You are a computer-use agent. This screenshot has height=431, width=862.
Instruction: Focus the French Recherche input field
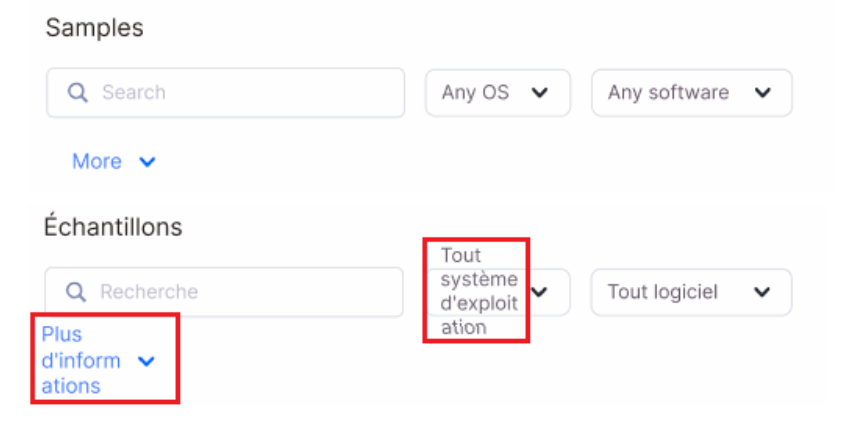click(x=250, y=292)
